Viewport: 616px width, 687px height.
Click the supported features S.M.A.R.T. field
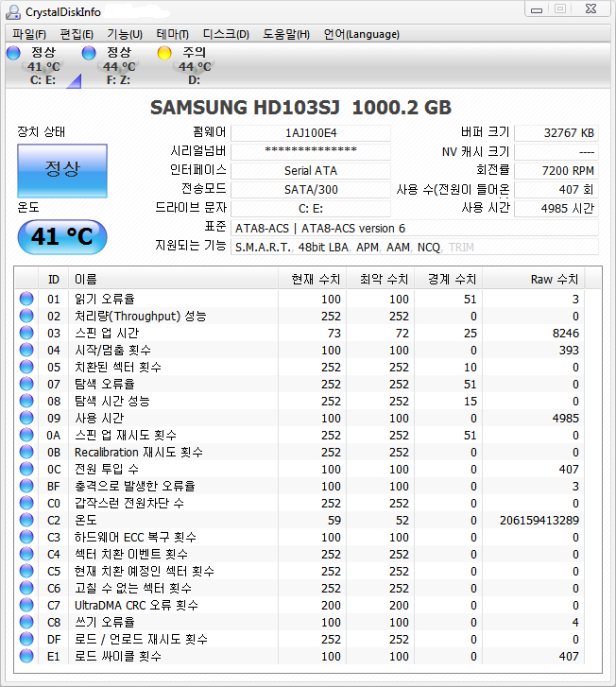(x=415, y=248)
